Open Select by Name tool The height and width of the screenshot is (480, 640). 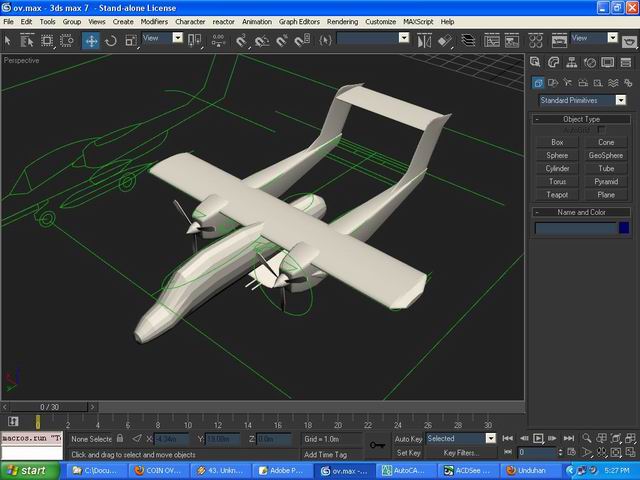27,40
